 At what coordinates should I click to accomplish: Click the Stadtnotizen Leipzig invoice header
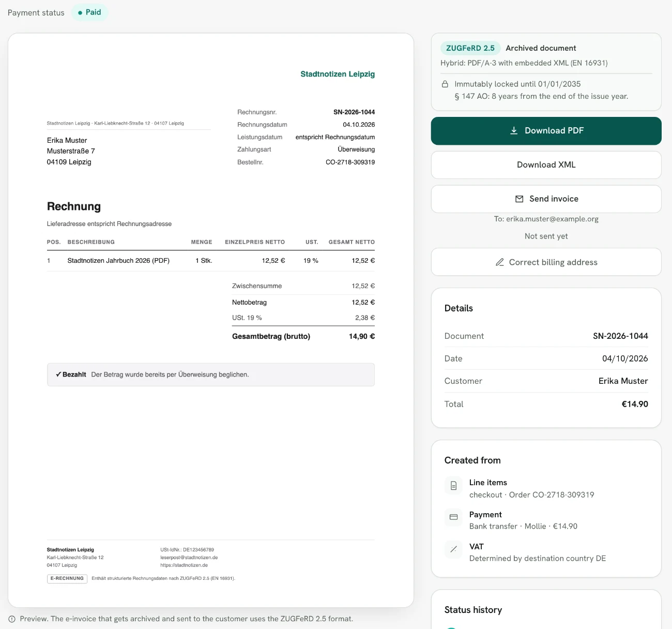(x=338, y=74)
